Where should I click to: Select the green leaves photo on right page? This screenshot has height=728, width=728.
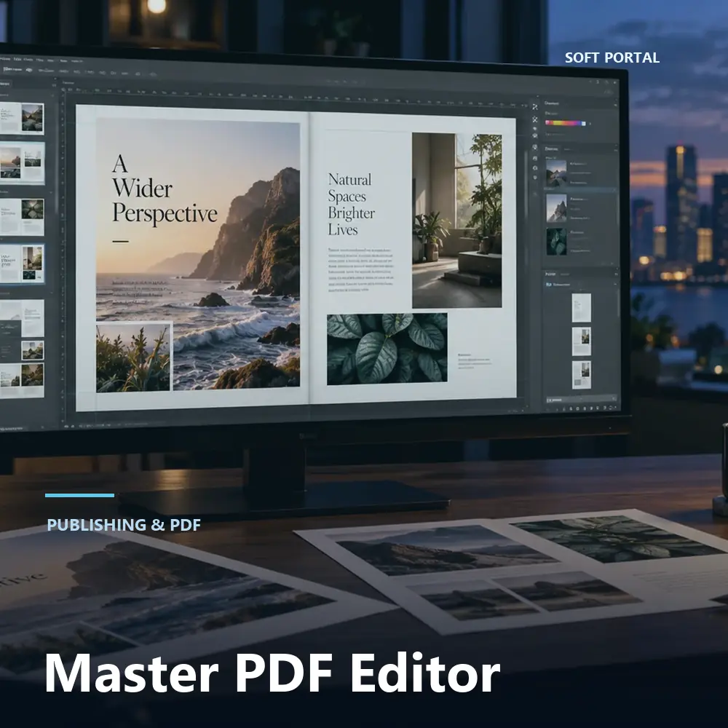387,349
